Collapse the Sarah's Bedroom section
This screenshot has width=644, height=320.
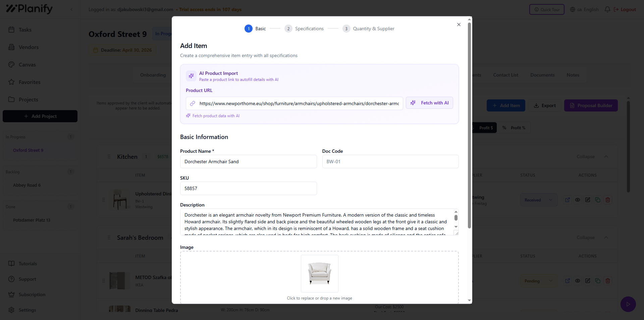tap(592, 237)
